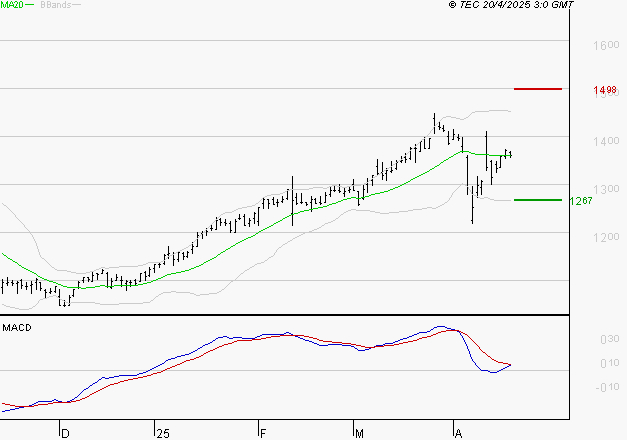This screenshot has width=627, height=440.
Task: Click the F month marker on time axis
Action: tap(263, 434)
